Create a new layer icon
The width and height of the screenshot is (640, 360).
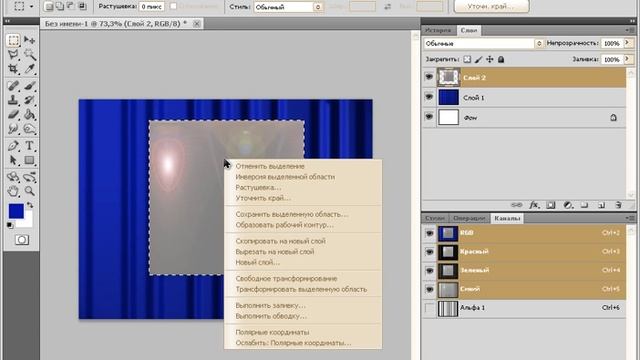(x=601, y=205)
